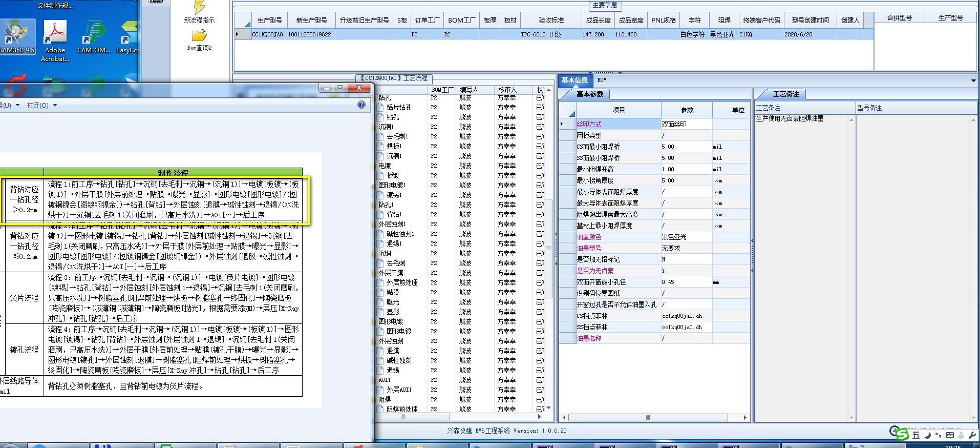The image size is (980, 448).
Task: Click the 合拼型号 column header
Action: pos(899,17)
